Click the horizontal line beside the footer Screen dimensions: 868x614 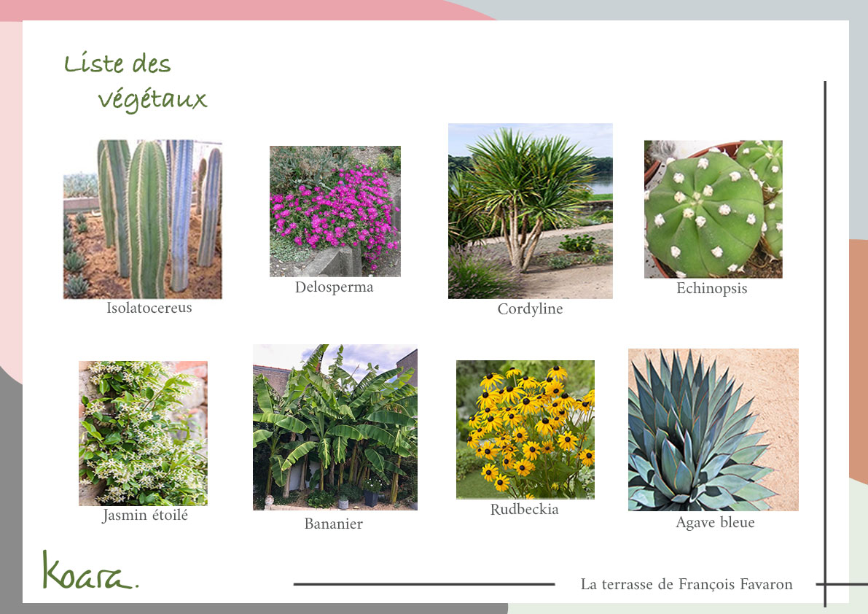[x=423, y=584]
